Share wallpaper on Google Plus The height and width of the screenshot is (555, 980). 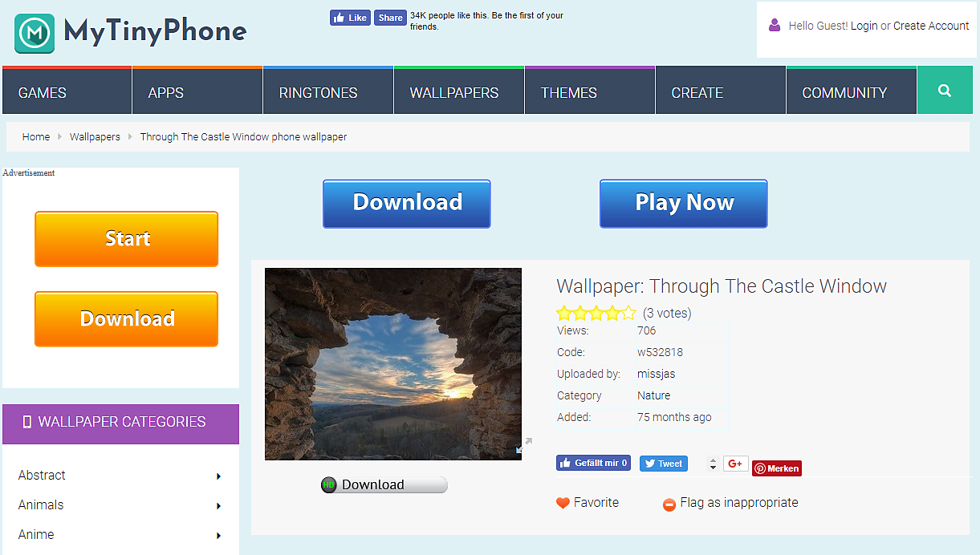point(735,464)
